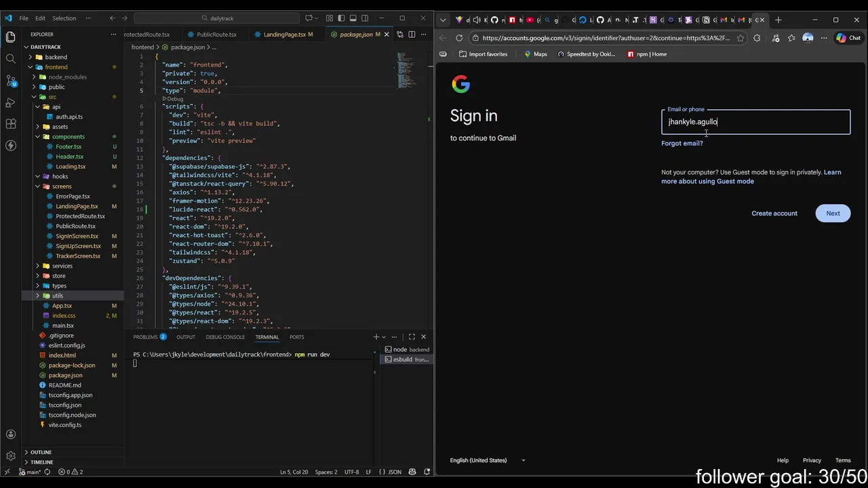The image size is (868, 488).
Task: Select the node backend terminal
Action: [x=406, y=350]
